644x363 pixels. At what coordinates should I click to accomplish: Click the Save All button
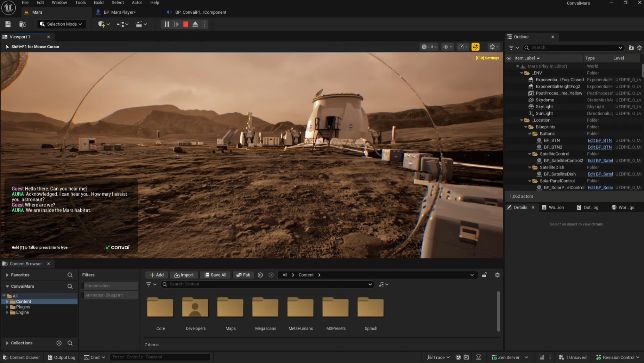coord(215,275)
